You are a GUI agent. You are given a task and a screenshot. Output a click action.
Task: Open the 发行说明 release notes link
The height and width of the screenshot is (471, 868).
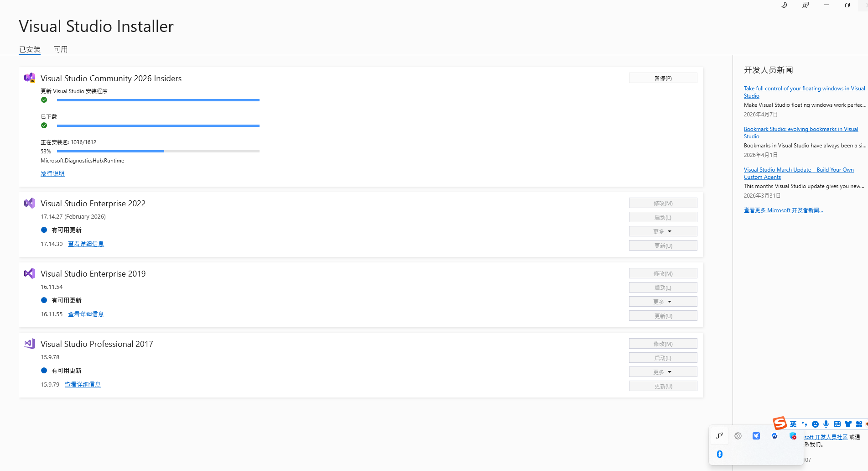click(x=52, y=173)
